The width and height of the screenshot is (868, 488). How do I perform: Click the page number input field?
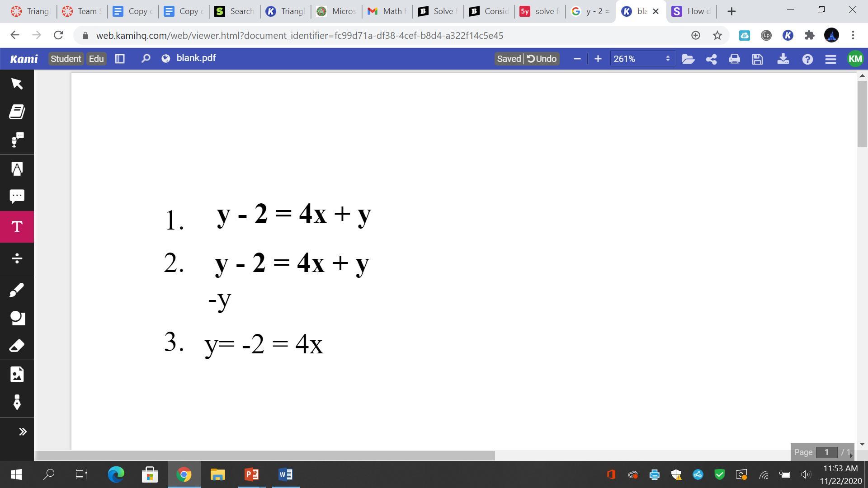click(826, 452)
